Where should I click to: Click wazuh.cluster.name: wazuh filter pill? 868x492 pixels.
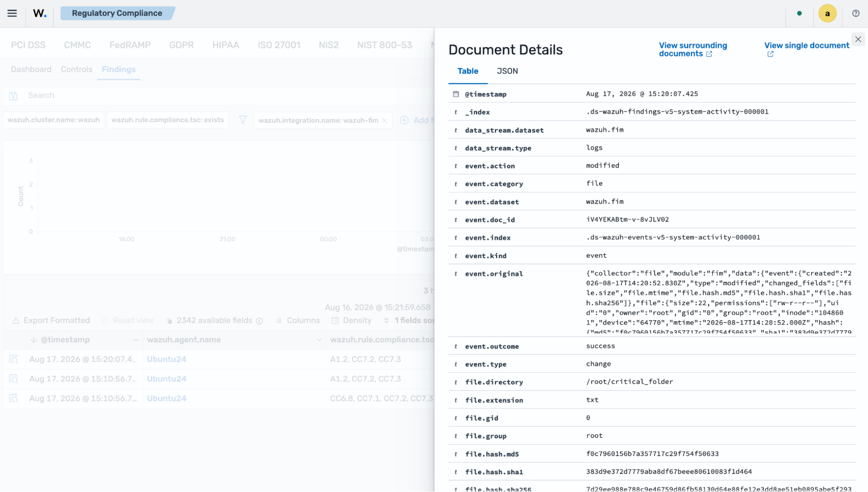[x=53, y=120]
